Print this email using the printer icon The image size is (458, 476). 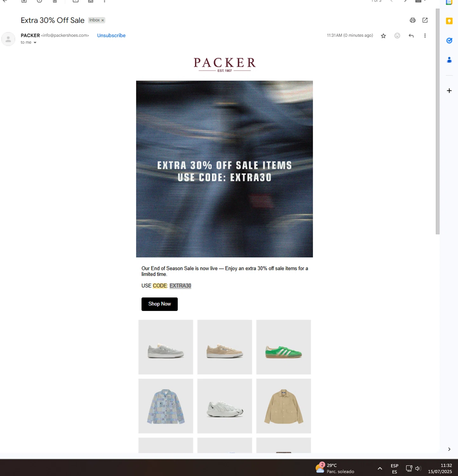point(412,20)
